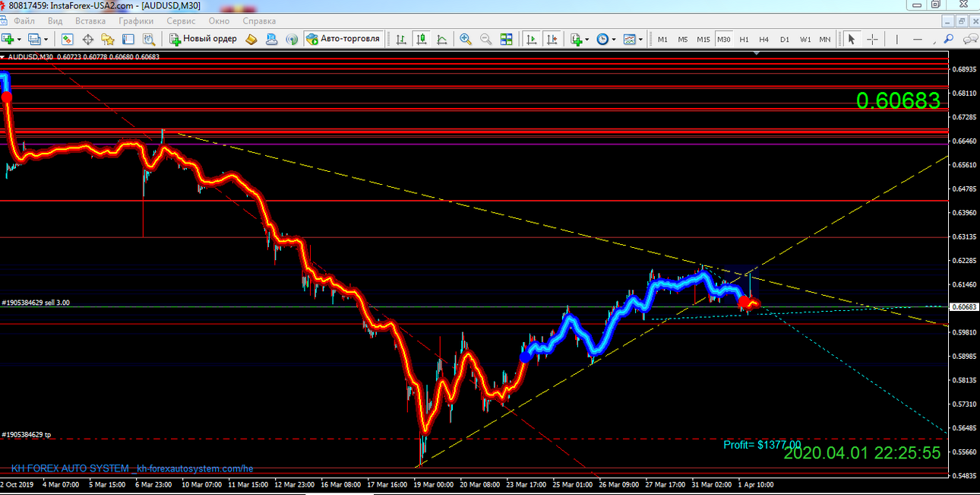Click chart shift triangle marker at top
Viewport: 980px width, 495px height.
(x=757, y=54)
